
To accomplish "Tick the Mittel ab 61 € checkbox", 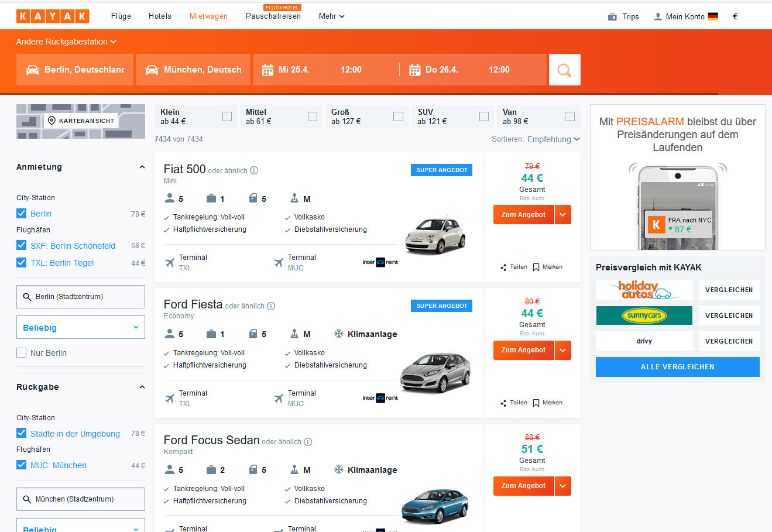I will 313,116.
